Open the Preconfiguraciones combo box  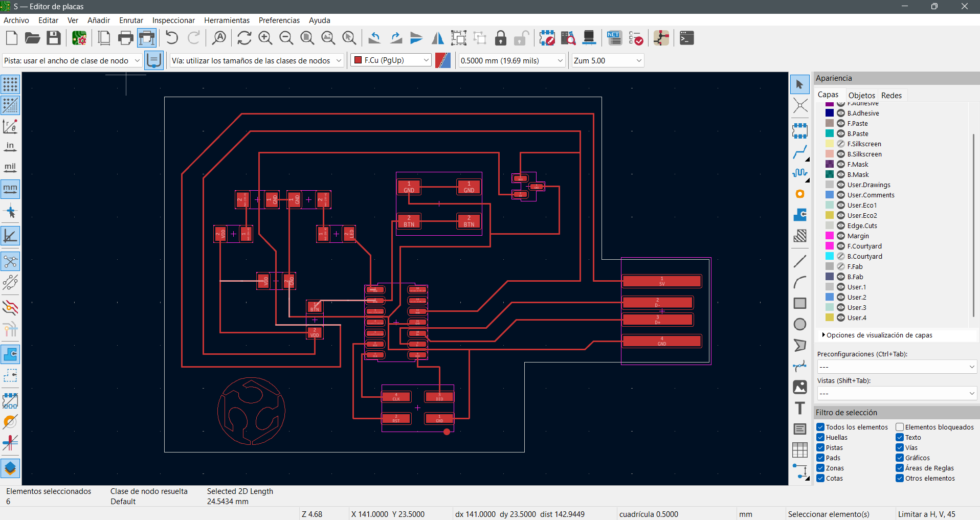point(897,367)
